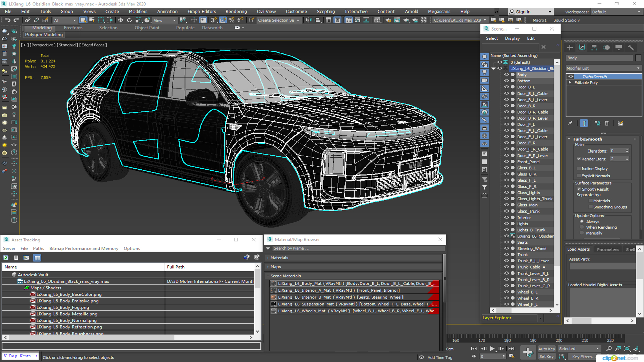Open the Rendering menu
The image size is (644, 362).
236,11
